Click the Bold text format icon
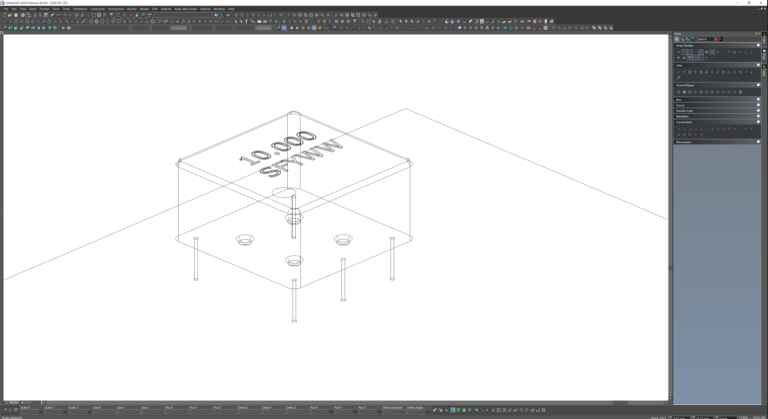Viewport: 768px width, 419px height. 284,22
